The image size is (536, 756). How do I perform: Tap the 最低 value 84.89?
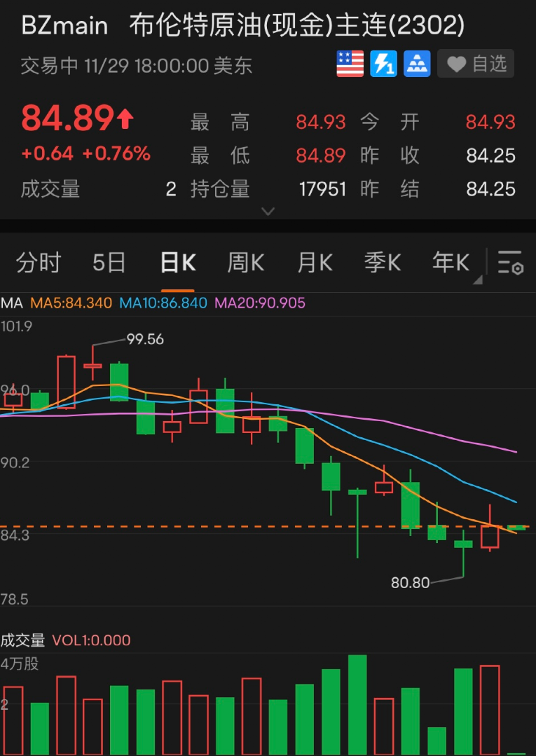point(320,156)
